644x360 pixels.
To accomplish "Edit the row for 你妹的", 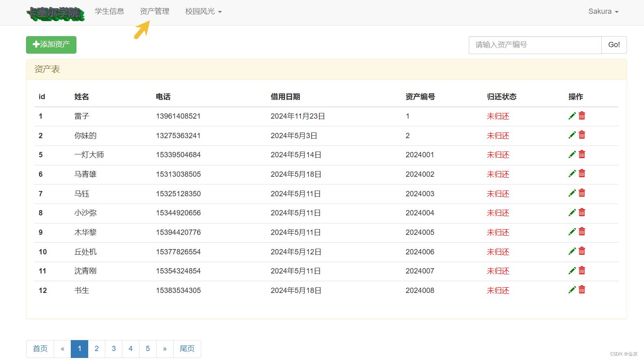I will [x=572, y=135].
